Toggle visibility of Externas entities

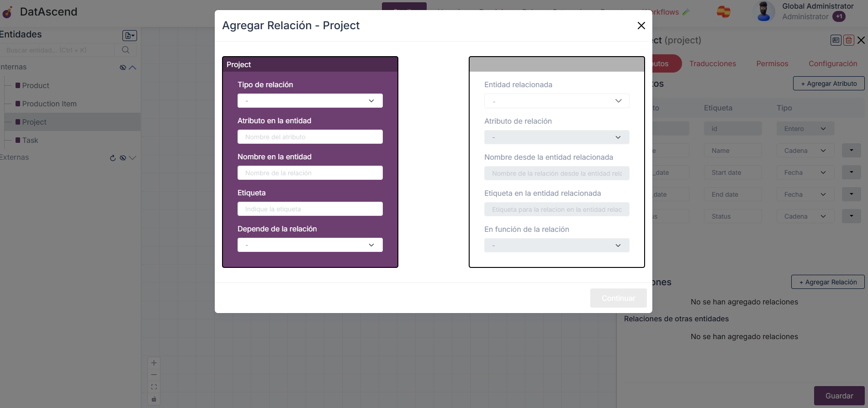[123, 158]
